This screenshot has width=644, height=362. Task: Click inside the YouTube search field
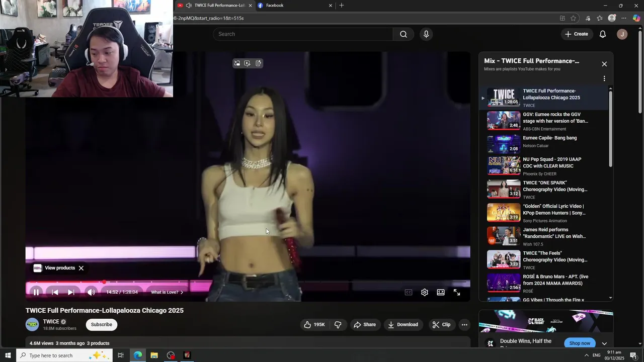(303, 34)
